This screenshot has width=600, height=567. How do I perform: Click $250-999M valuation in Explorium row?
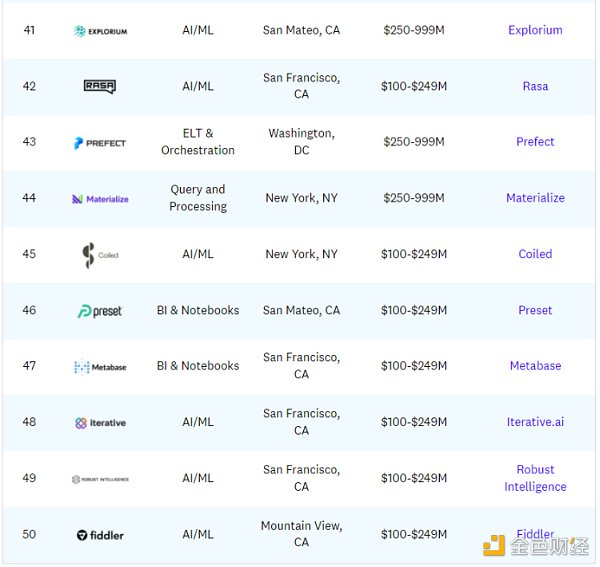(414, 30)
